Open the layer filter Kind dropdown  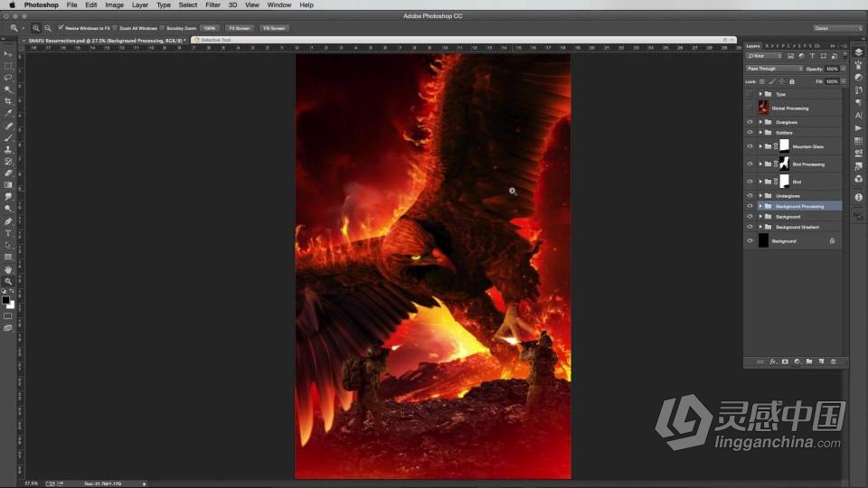pyautogui.click(x=764, y=56)
